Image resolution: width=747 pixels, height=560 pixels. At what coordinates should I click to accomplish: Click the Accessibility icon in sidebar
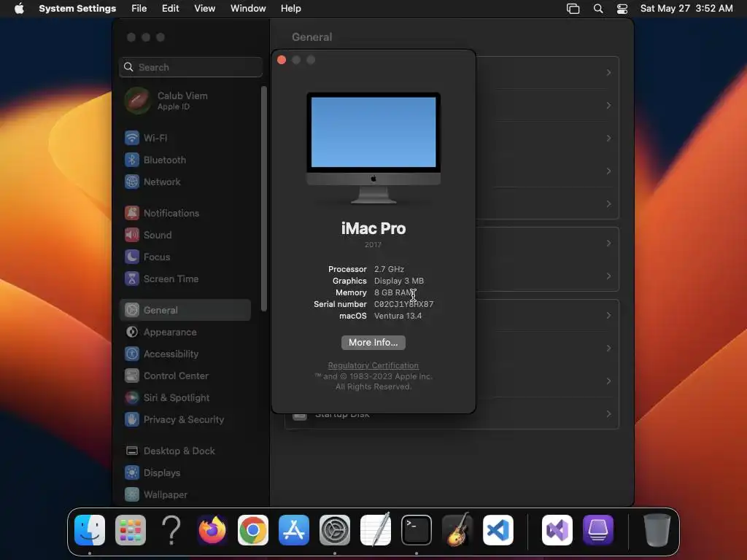click(132, 354)
